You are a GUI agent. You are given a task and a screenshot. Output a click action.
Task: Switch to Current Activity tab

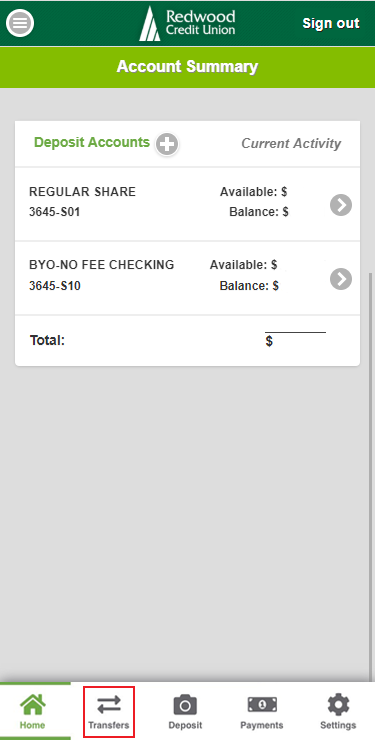point(291,143)
